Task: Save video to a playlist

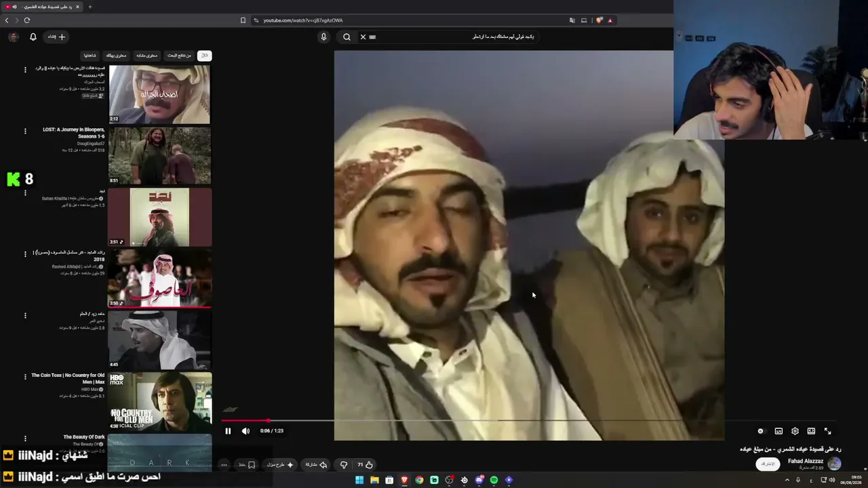Action: coord(247,465)
